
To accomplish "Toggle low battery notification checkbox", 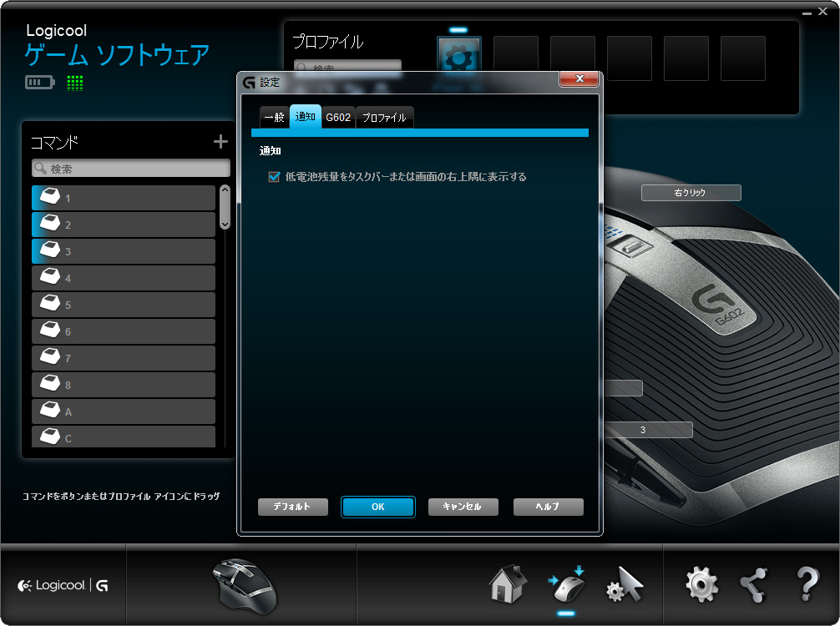I will pyautogui.click(x=274, y=177).
